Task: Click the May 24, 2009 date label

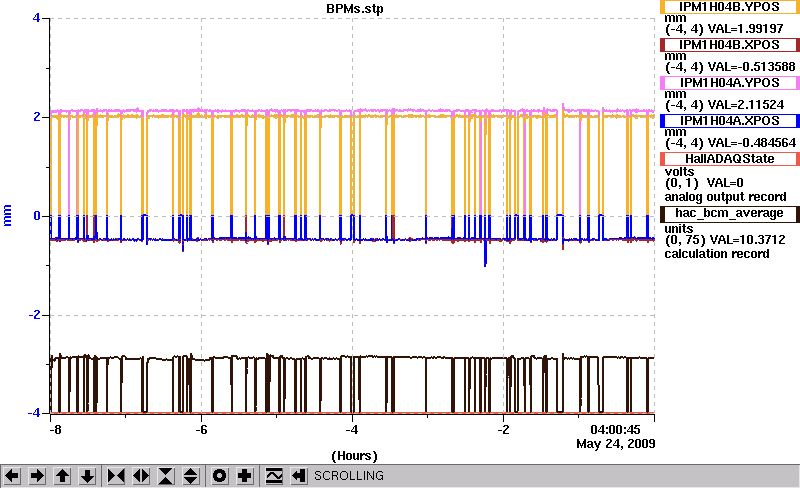Action: (x=615, y=444)
